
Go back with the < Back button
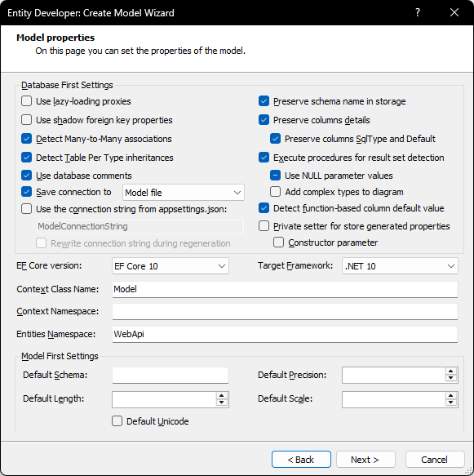[301, 460]
